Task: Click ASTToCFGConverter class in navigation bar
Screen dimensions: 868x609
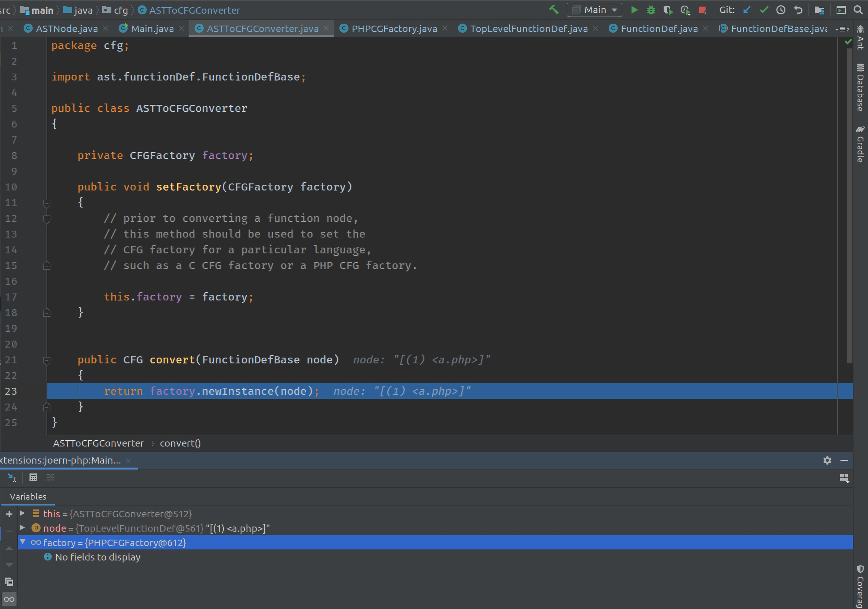Action: [x=189, y=10]
